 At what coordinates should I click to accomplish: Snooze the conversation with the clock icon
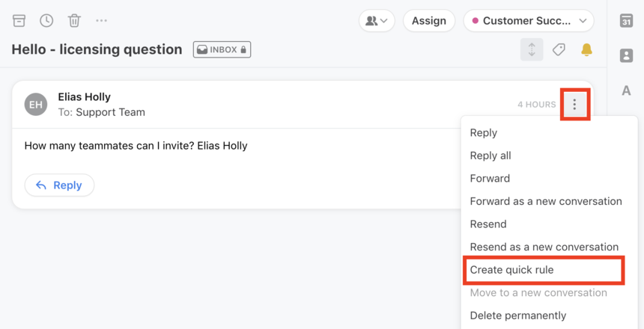46,20
